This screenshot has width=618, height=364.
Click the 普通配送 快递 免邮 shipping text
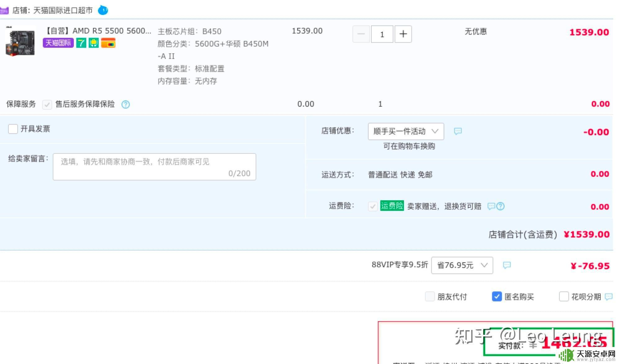(x=400, y=175)
